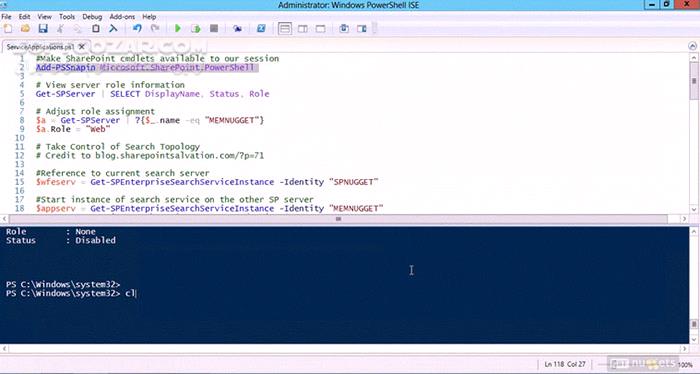The width and height of the screenshot is (700, 374).
Task: Show the command add-on pane icon
Action: tap(362, 29)
